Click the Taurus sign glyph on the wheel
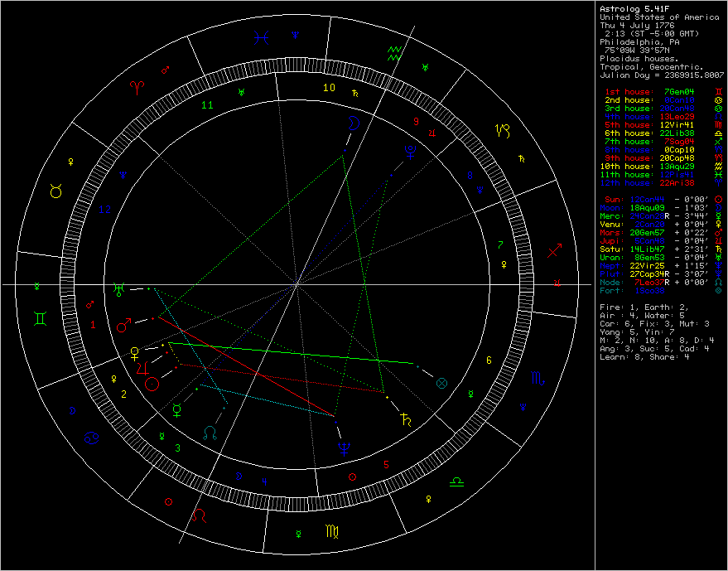This screenshot has height=571, width=728. pyautogui.click(x=56, y=192)
